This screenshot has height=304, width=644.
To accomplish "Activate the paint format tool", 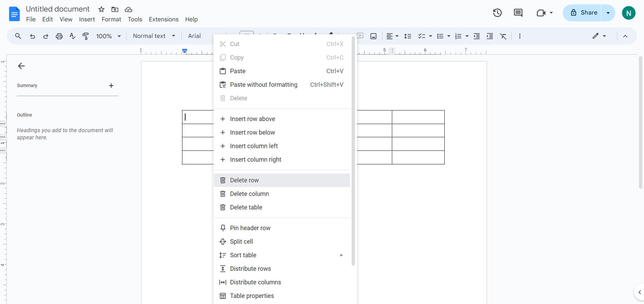I will tap(86, 36).
